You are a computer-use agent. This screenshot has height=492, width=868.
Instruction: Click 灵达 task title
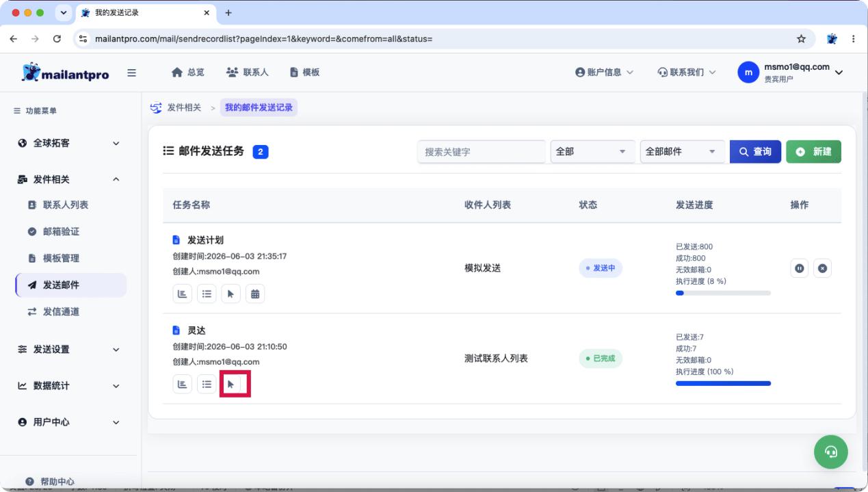coord(196,331)
